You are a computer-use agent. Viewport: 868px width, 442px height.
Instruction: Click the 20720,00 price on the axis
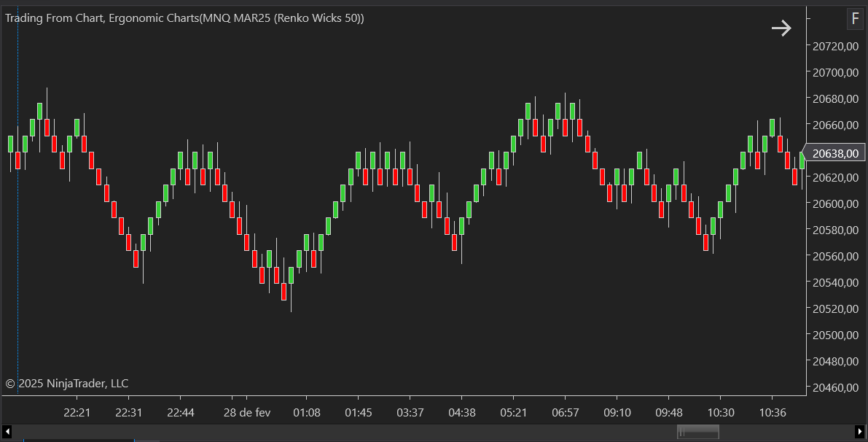(x=835, y=46)
